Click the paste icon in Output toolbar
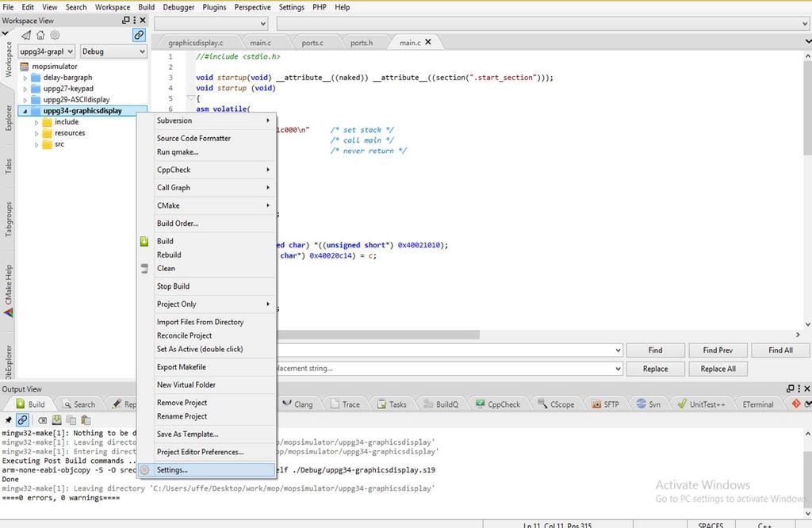812x528 pixels. tap(86, 420)
